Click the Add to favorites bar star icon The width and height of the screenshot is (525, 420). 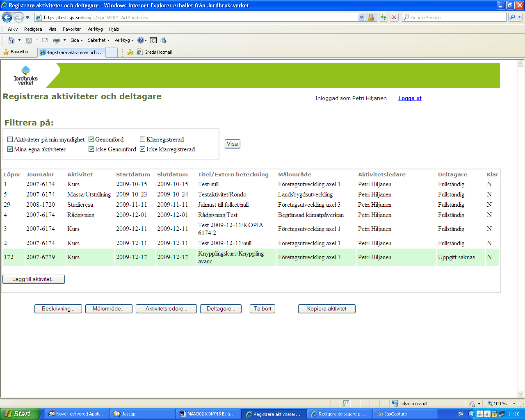[x=130, y=52]
